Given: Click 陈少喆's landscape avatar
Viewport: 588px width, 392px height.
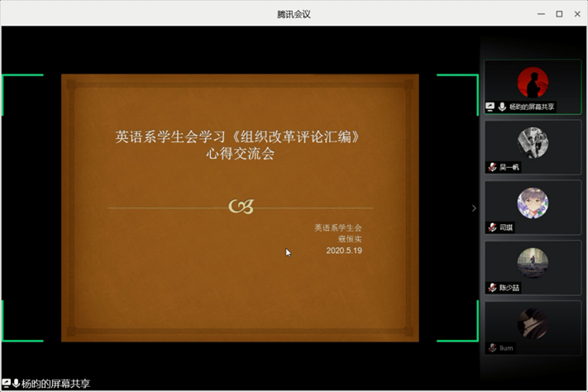Looking at the screenshot, I should (533, 263).
